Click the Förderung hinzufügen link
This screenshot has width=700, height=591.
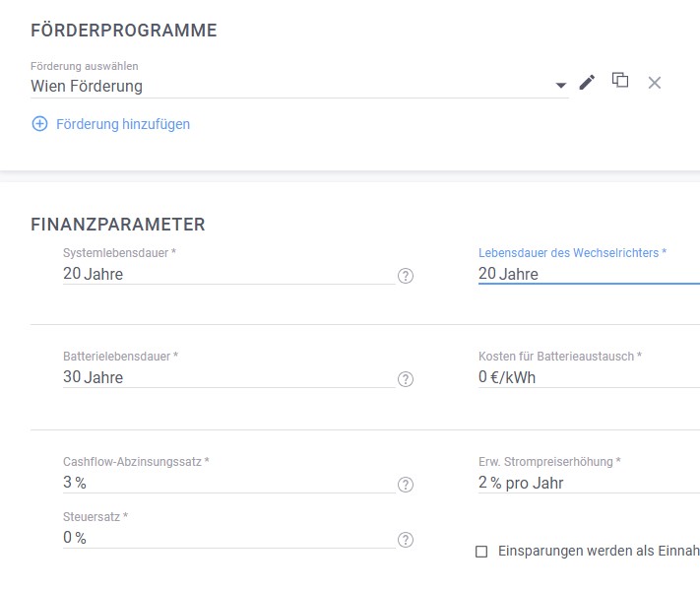click(123, 124)
